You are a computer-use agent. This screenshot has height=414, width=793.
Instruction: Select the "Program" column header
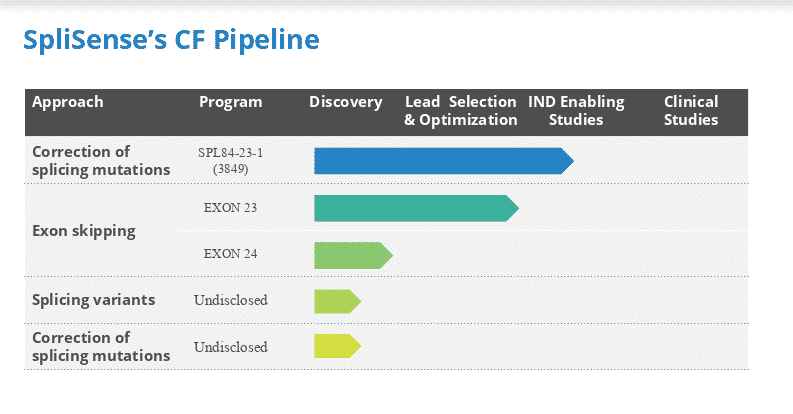point(231,102)
